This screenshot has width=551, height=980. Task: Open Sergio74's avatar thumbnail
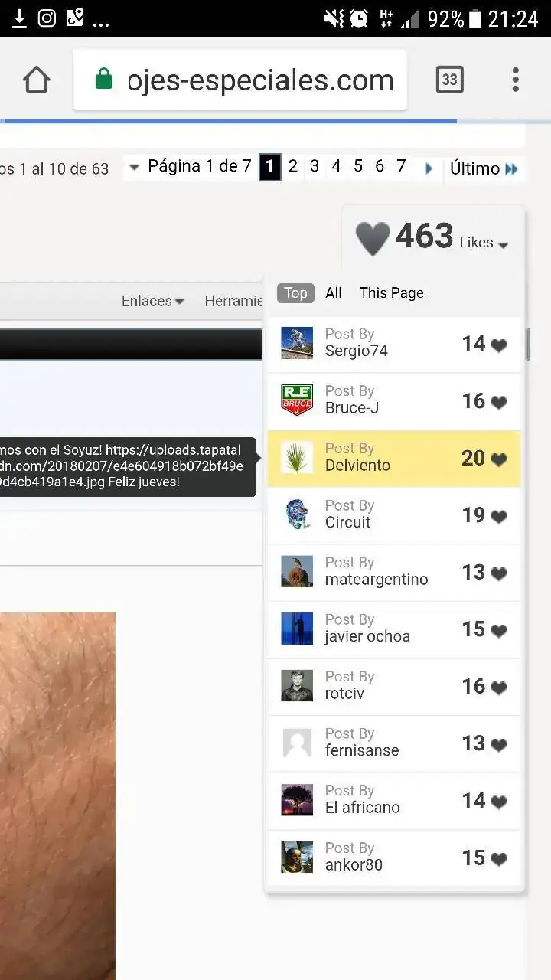[x=297, y=343]
